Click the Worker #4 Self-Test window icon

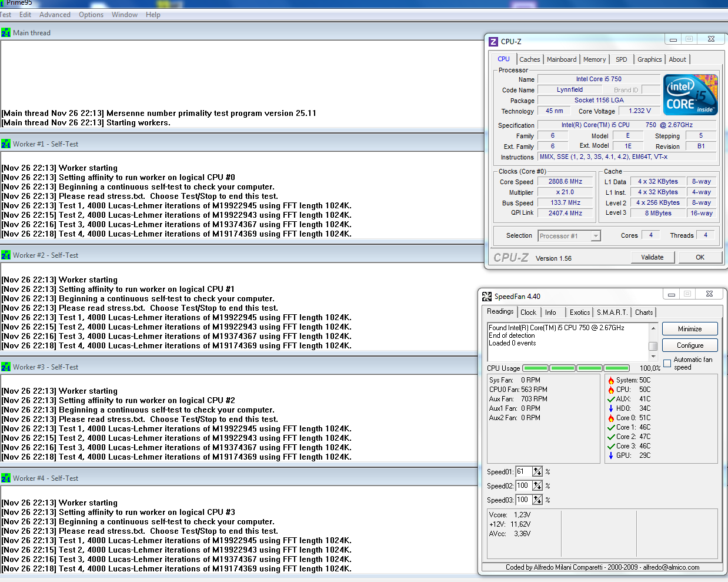coord(5,478)
